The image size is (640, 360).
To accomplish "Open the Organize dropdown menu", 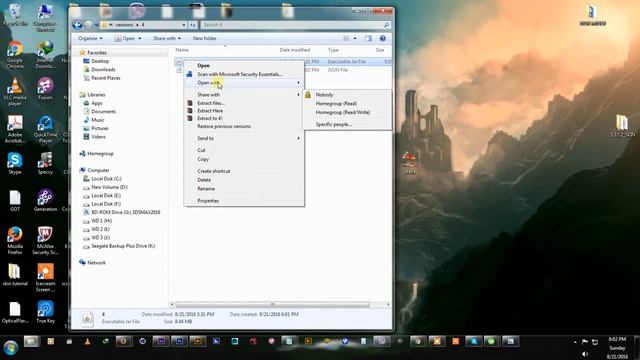I will click(x=90, y=38).
